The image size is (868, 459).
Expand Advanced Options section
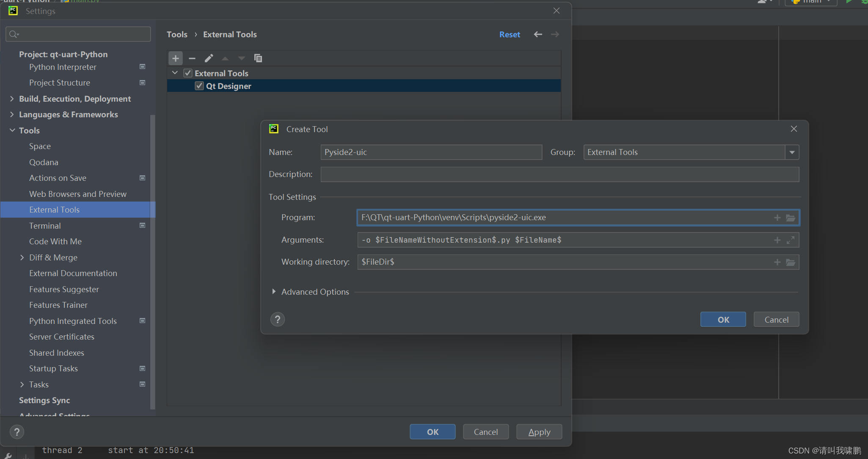274,292
